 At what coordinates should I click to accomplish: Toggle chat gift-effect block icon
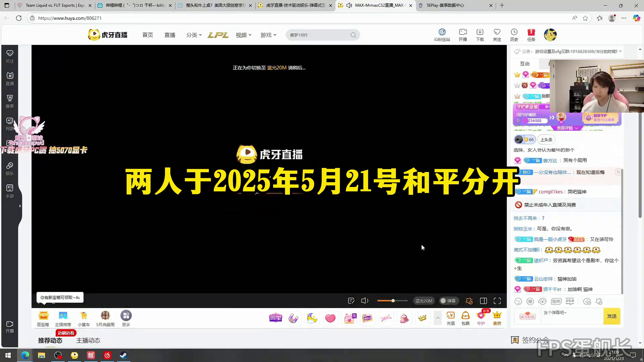click(x=599, y=301)
